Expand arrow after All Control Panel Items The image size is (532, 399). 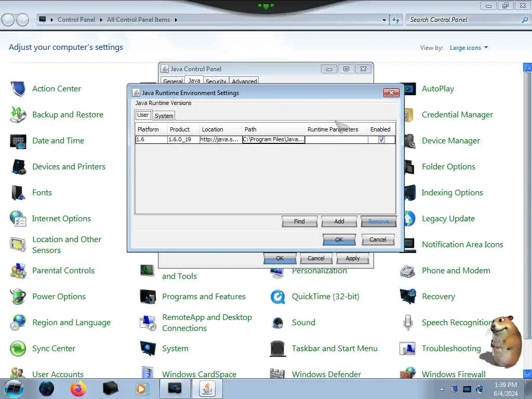point(176,20)
